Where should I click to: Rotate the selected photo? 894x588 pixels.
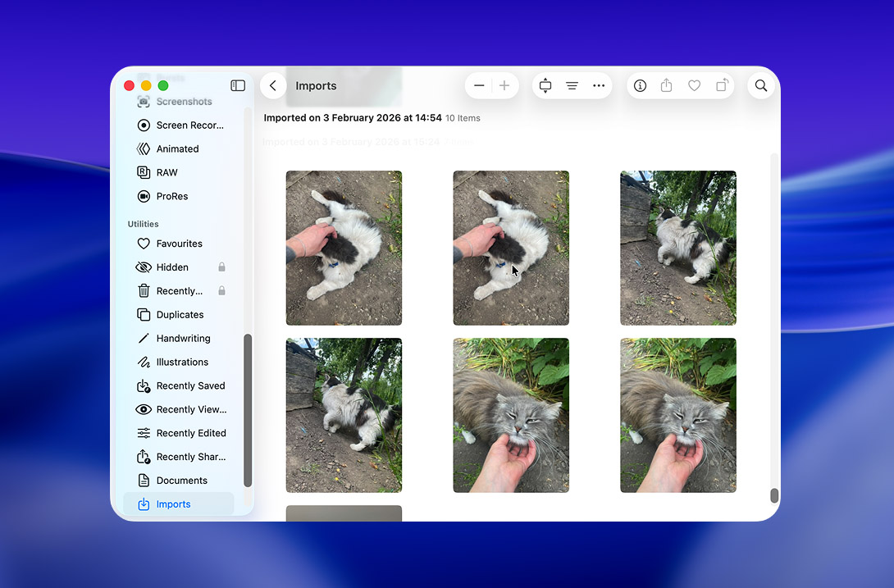tap(722, 85)
